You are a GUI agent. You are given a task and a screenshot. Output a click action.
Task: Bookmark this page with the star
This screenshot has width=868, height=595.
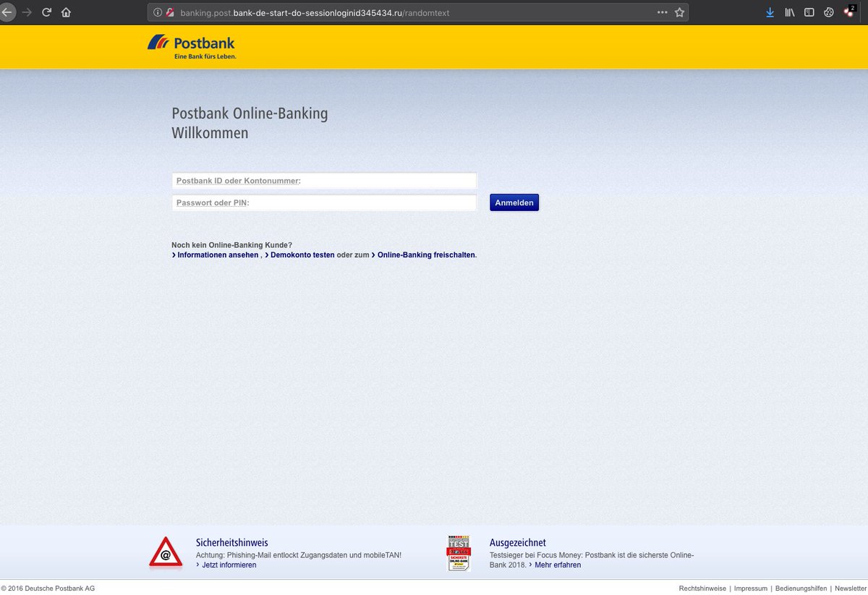point(679,12)
